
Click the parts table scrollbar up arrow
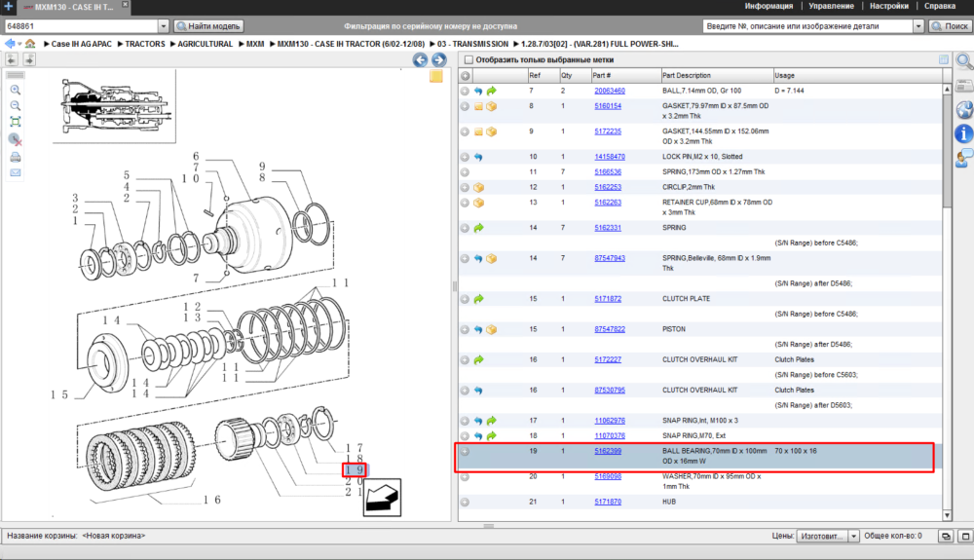tap(947, 90)
